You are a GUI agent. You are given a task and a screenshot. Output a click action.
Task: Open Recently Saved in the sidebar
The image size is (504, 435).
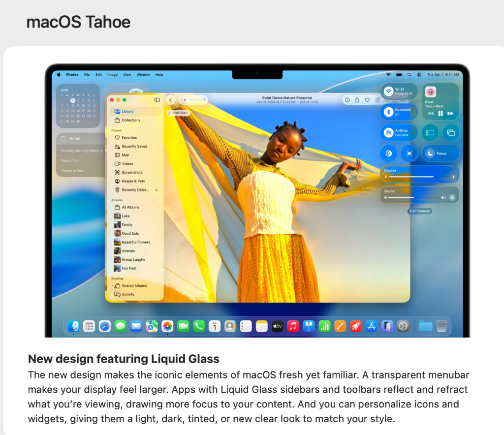[135, 146]
